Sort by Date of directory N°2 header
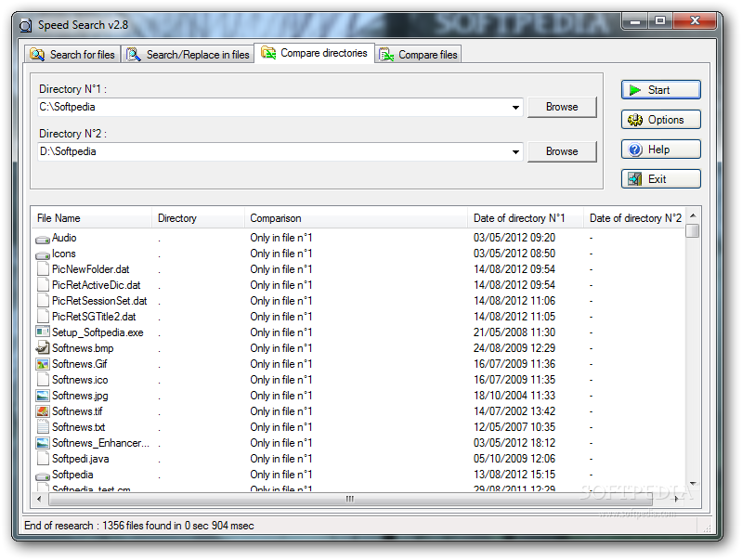 coord(635,218)
